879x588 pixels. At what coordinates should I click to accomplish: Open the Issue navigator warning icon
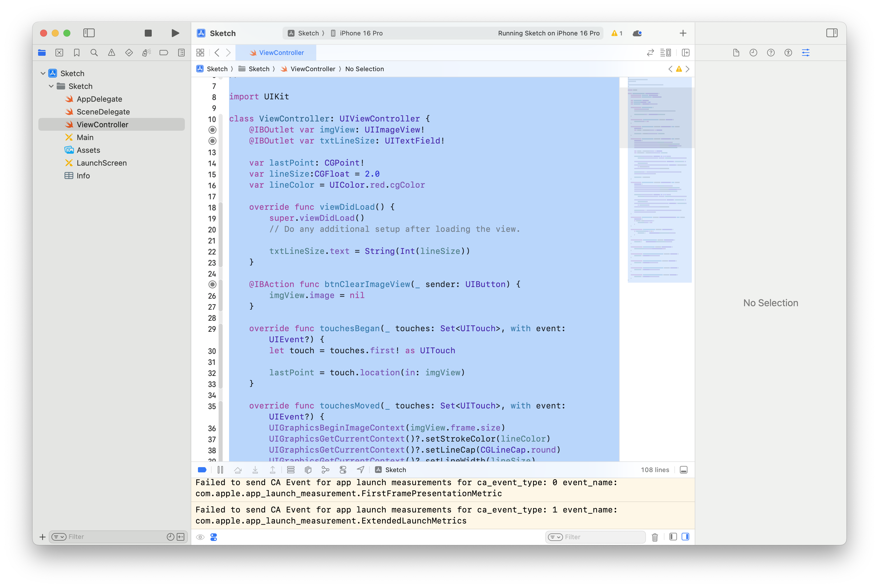click(x=111, y=53)
